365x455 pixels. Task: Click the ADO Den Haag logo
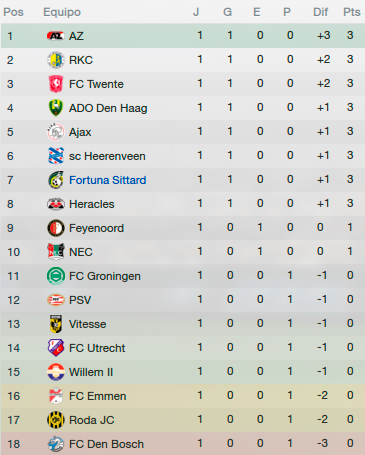(56, 108)
